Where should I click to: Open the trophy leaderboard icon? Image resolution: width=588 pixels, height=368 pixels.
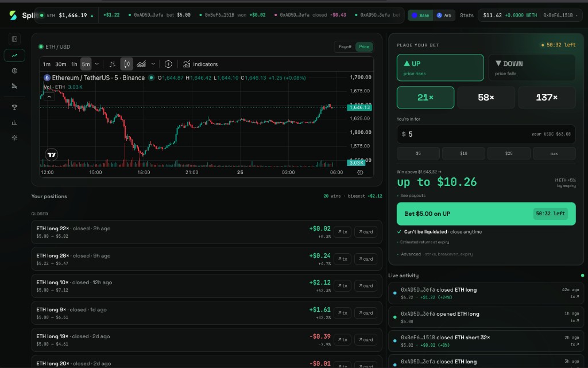(x=14, y=107)
